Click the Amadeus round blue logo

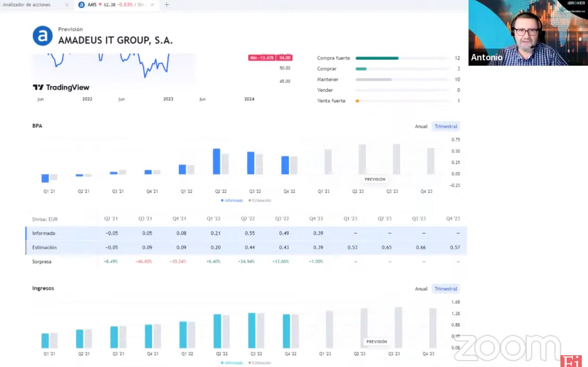[x=43, y=36]
